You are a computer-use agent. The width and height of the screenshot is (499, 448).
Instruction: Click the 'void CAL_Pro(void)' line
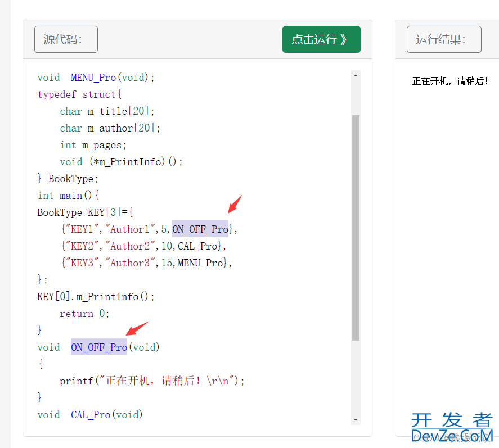90,414
